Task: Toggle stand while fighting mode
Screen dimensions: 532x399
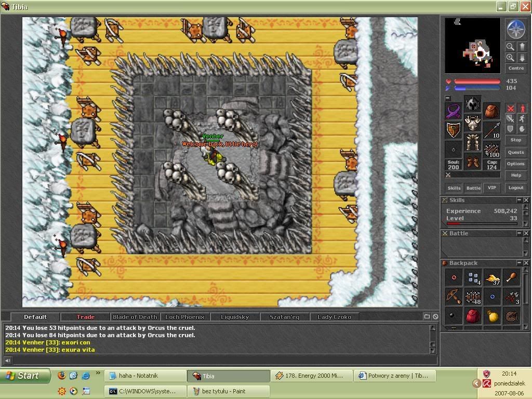Action: 522,108
